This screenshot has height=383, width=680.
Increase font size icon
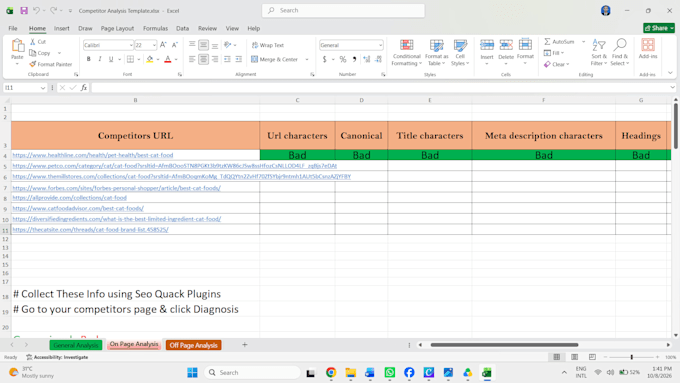163,45
